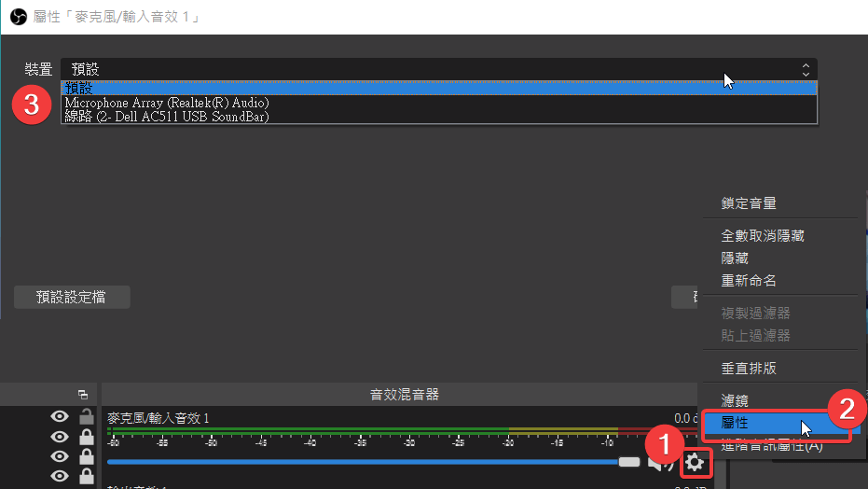Click the pop-out icon on the sources panel header

(x=83, y=395)
